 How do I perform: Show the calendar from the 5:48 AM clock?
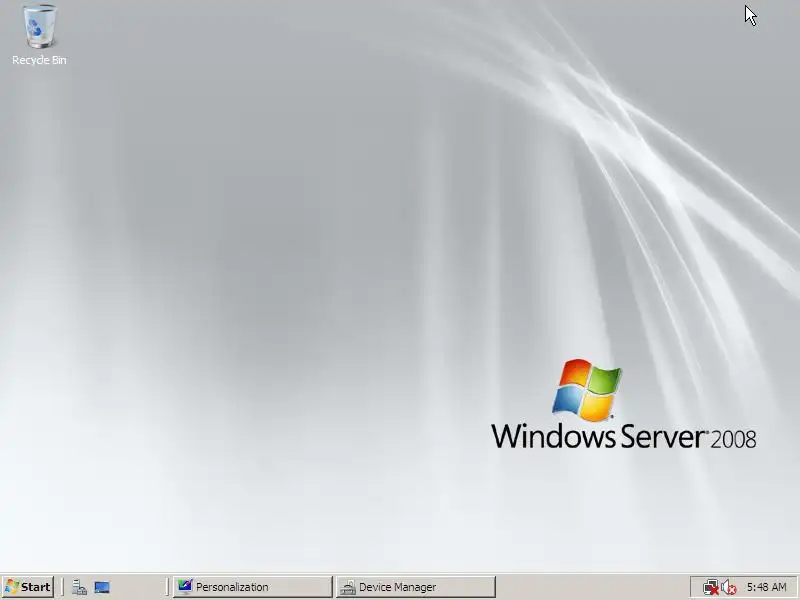pyautogui.click(x=767, y=587)
